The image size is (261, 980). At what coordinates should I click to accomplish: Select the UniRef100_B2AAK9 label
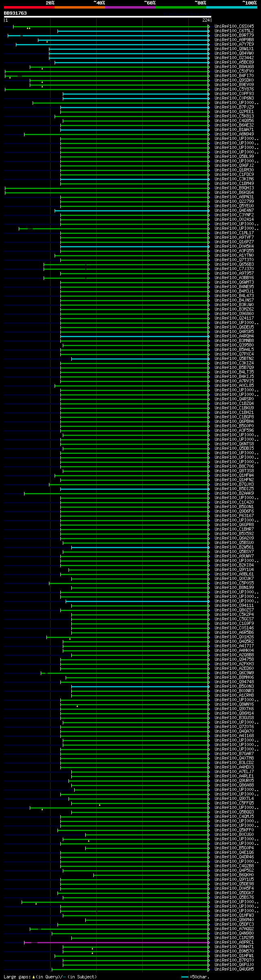point(234,493)
